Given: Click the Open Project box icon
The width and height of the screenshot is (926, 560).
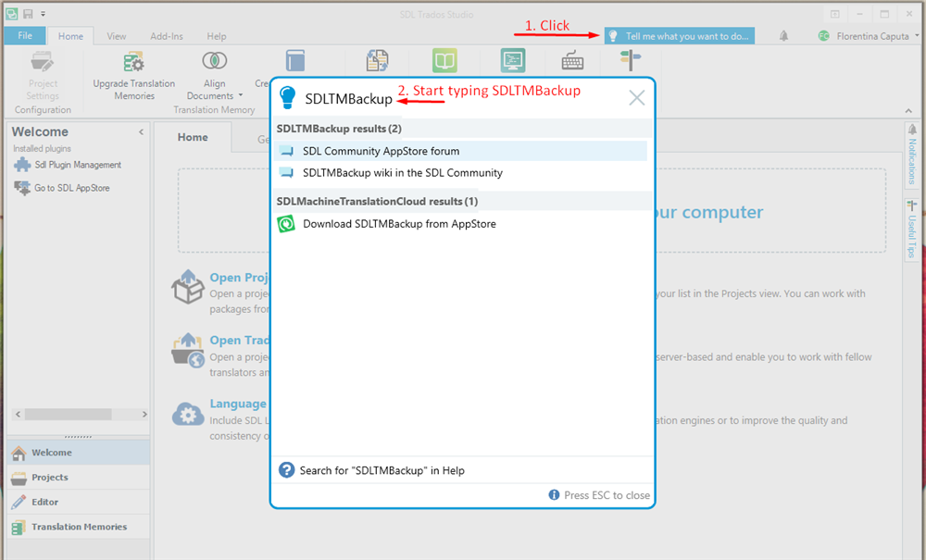Looking at the screenshot, I should [x=188, y=286].
